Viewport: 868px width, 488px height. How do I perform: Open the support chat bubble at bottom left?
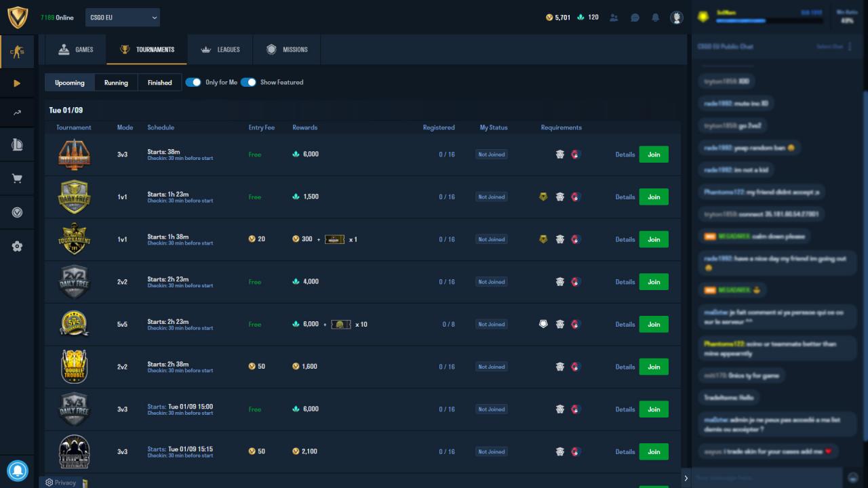(18, 470)
